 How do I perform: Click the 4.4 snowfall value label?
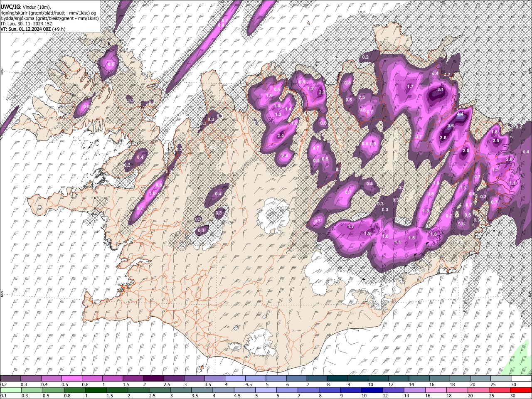pos(460,114)
